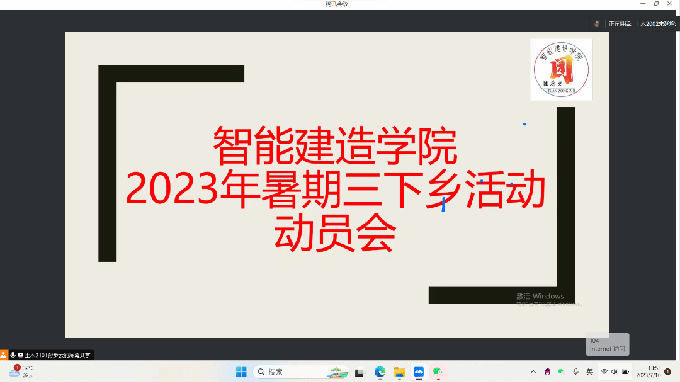Click the speaker name at the far top right

pyautogui.click(x=658, y=24)
